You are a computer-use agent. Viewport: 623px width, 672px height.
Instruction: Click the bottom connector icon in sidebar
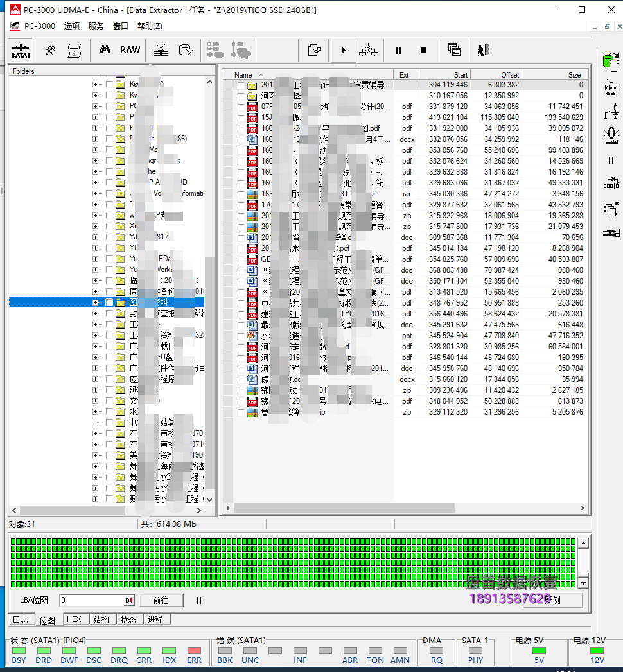611,233
